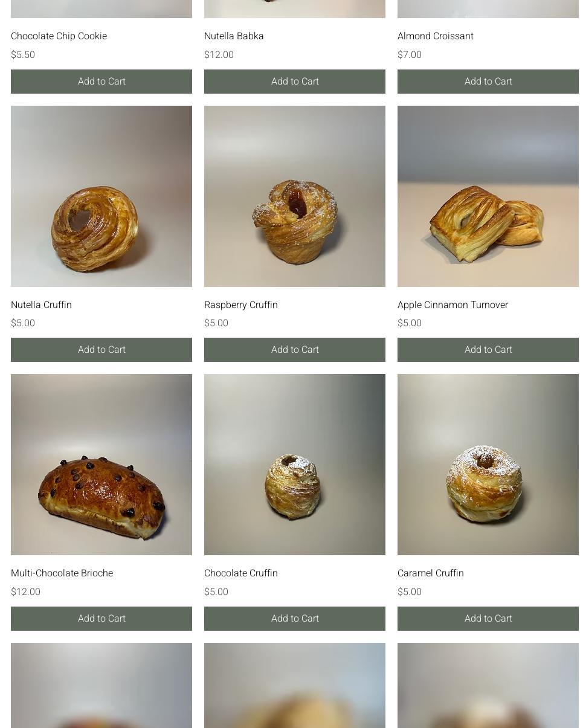Add Chocolate Cruffin to cart
The width and height of the screenshot is (583, 728).
click(x=295, y=619)
